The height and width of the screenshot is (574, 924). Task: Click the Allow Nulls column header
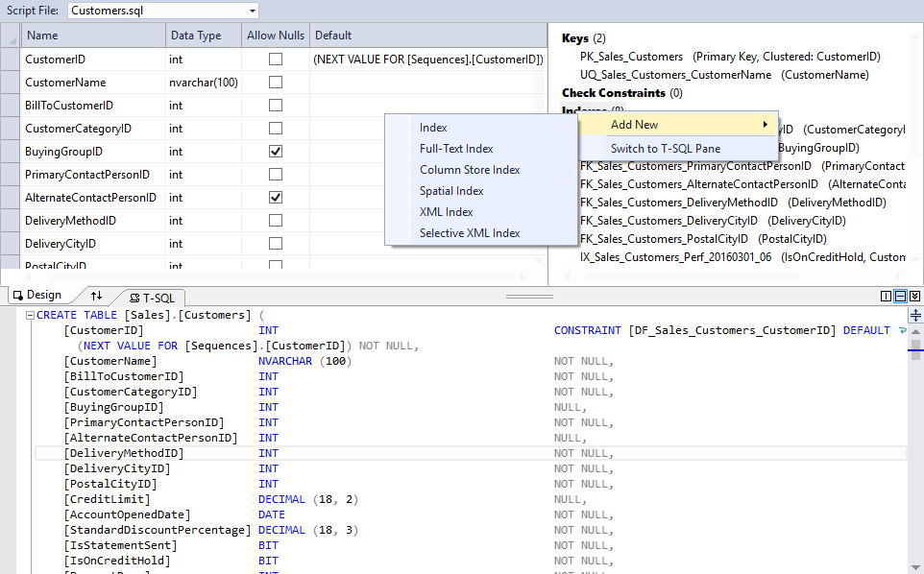(x=276, y=36)
